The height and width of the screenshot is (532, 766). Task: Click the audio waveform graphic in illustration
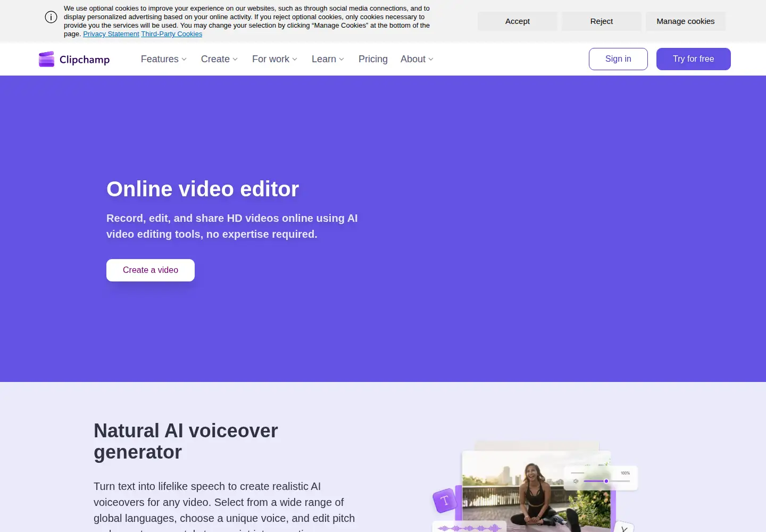469,528
